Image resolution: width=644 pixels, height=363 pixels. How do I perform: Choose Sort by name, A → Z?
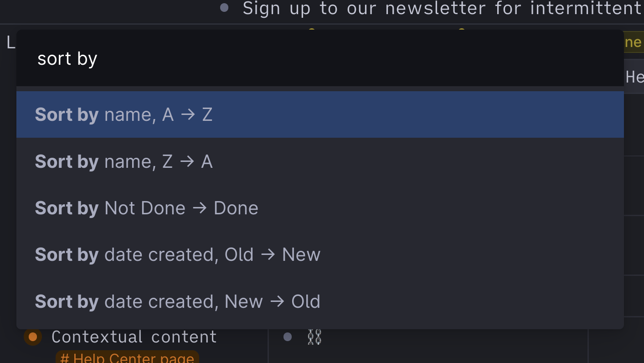click(320, 114)
